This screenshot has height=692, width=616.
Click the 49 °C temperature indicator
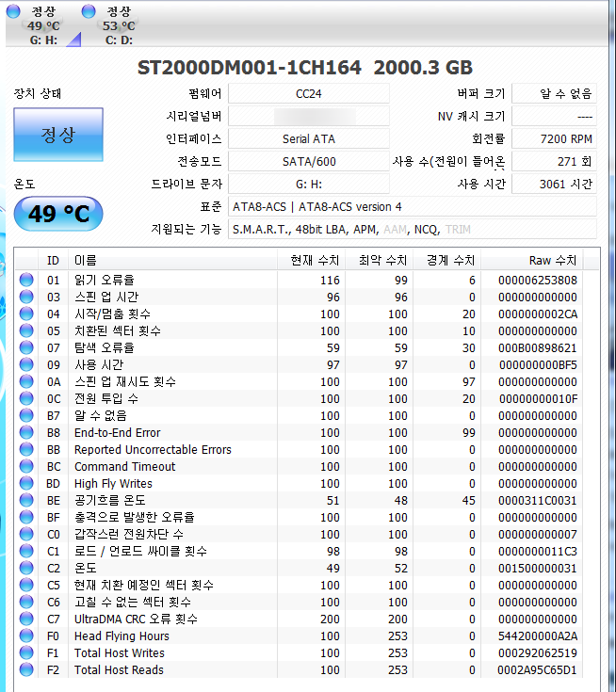tap(58, 214)
